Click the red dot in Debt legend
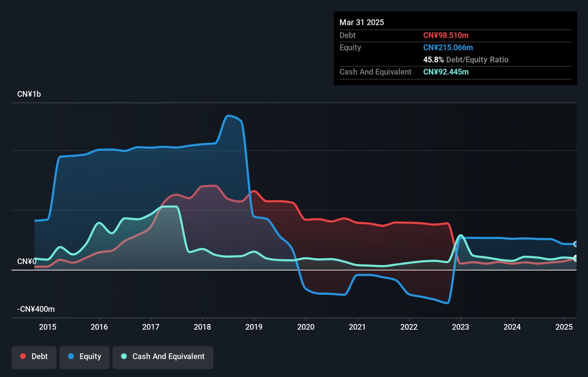 [23, 357]
